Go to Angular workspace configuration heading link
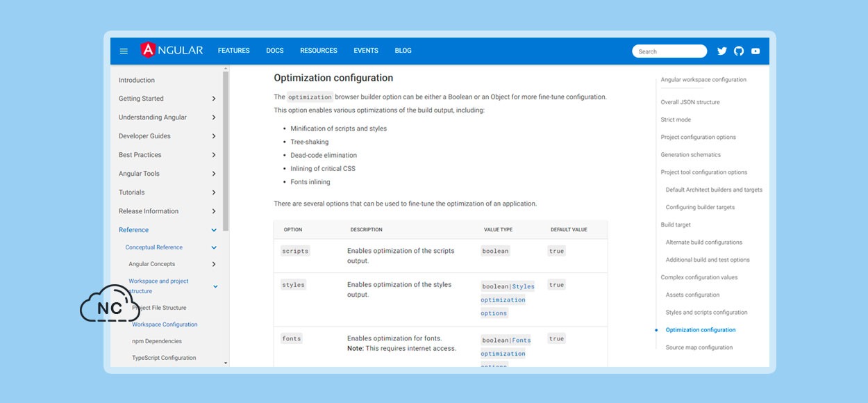The height and width of the screenshot is (403, 868). coord(703,80)
